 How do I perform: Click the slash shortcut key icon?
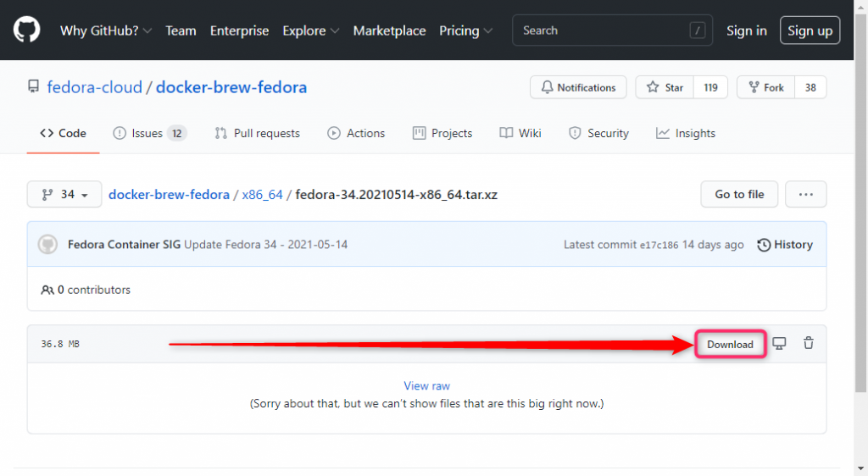[x=698, y=30]
